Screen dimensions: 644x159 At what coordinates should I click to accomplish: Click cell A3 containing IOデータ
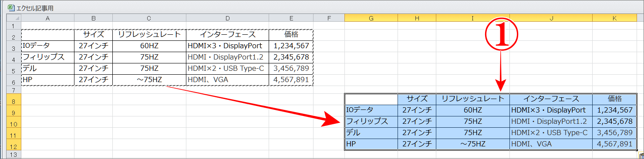click(x=47, y=46)
